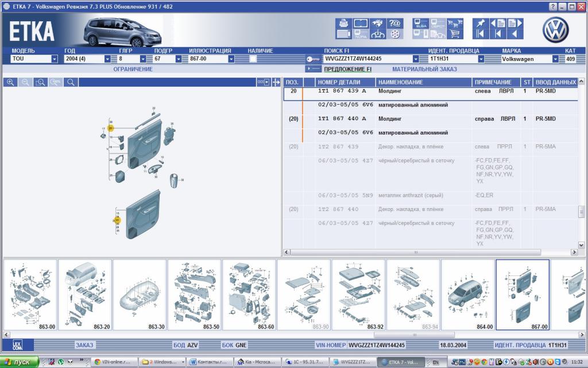Click the thumbnail strip horizontal scrollbar
Viewport: 588px width, 368px height.
(415, 334)
